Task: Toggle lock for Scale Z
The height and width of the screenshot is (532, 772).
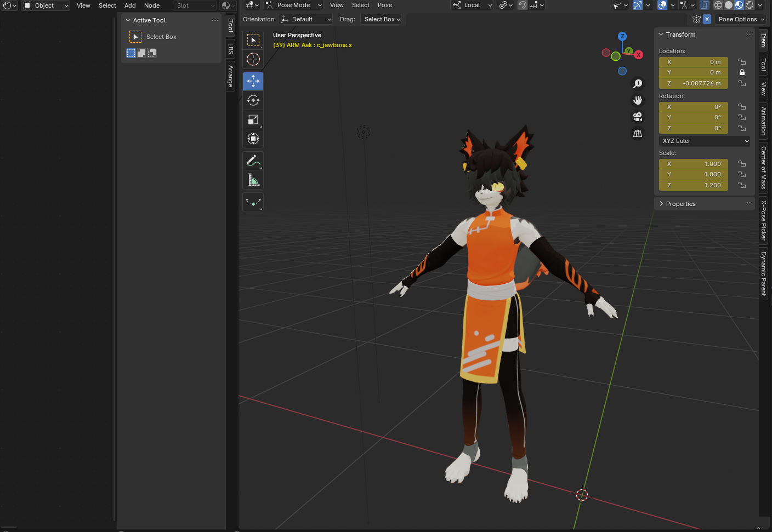Action: coord(742,185)
